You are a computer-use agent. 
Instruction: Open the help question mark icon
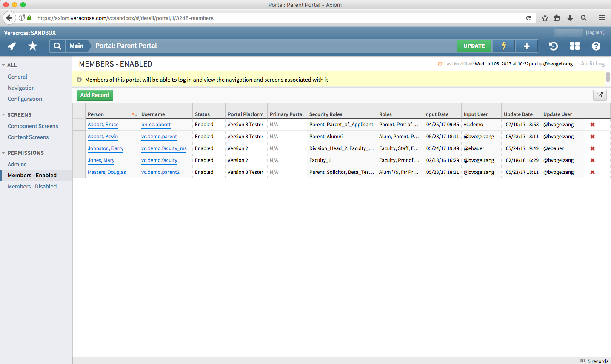pyautogui.click(x=596, y=46)
